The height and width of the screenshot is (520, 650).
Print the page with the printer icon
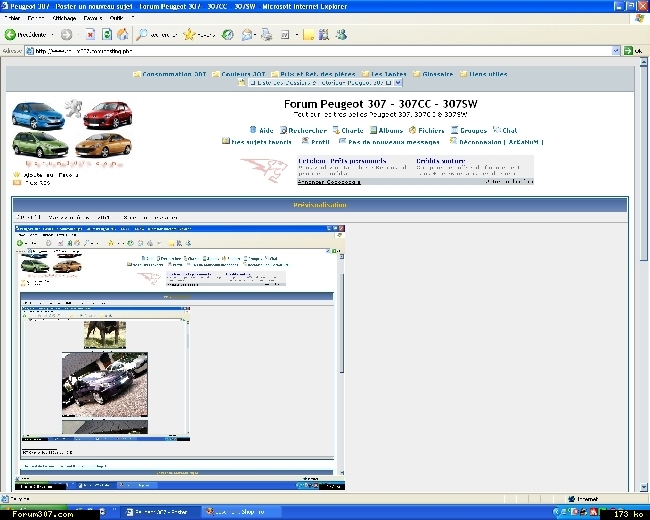267,35
